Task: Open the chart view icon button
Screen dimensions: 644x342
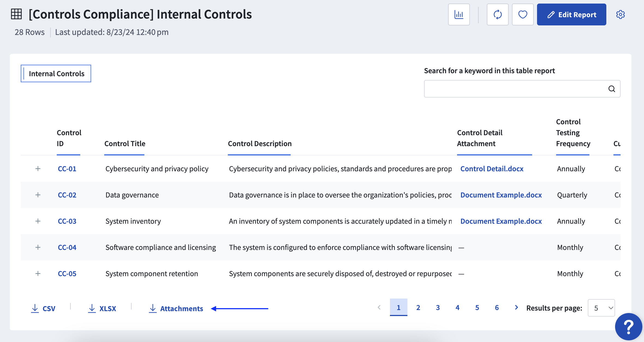Action: coord(459,14)
